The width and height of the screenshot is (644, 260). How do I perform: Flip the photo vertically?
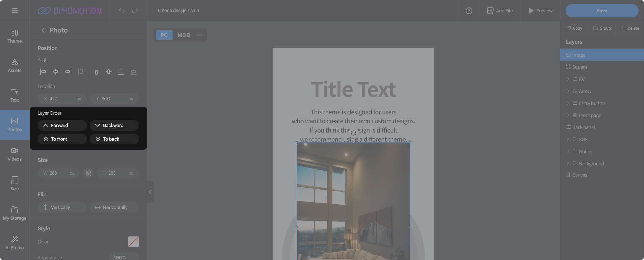62,207
